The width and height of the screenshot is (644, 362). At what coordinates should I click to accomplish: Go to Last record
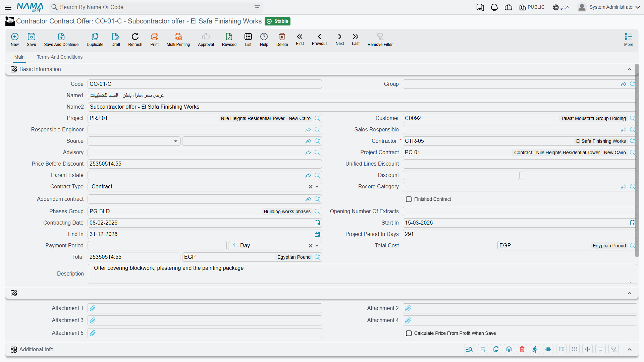point(356,39)
